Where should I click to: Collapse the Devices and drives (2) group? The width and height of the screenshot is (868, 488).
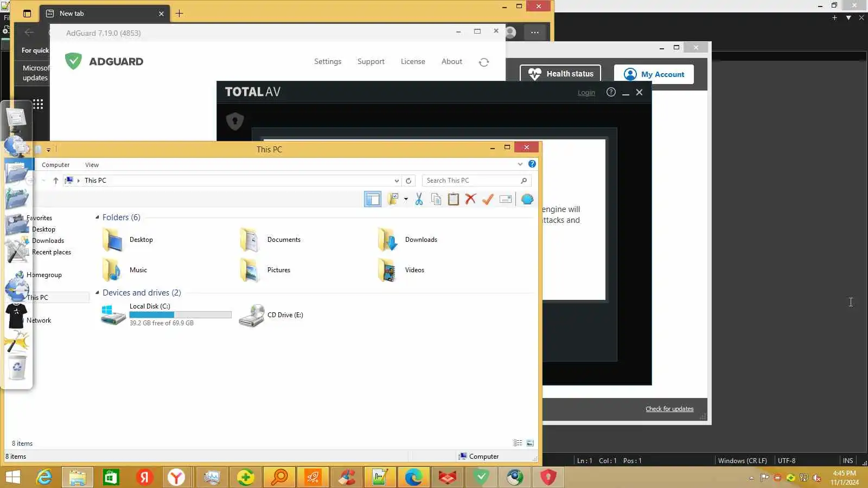(x=98, y=293)
